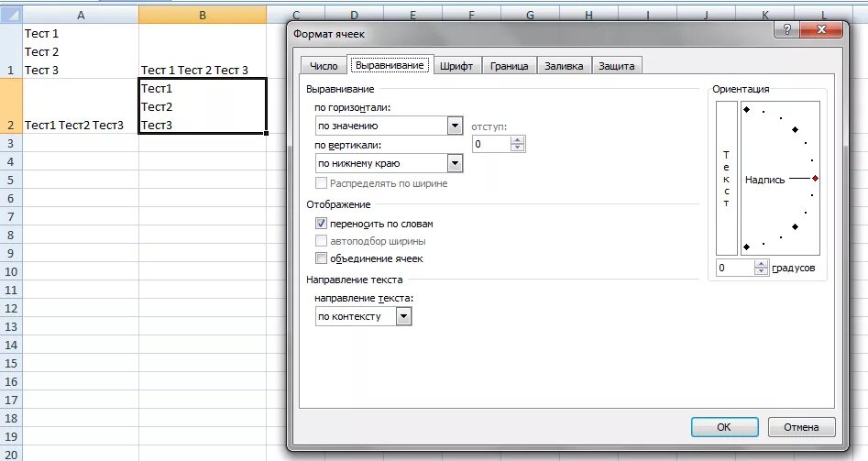Viewport: 868px width, 461px height.
Task: Switch to the Выравнивание tab
Action: pyautogui.click(x=390, y=65)
